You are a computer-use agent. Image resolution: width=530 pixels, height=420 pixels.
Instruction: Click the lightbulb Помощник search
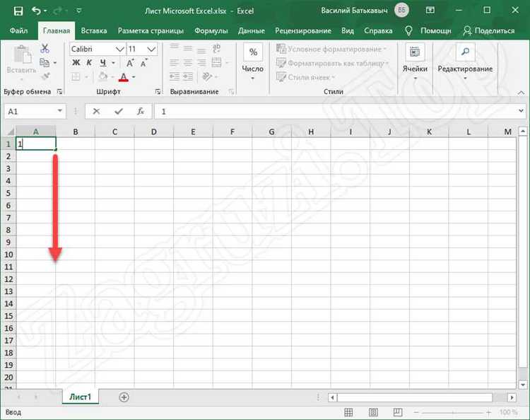[428, 31]
